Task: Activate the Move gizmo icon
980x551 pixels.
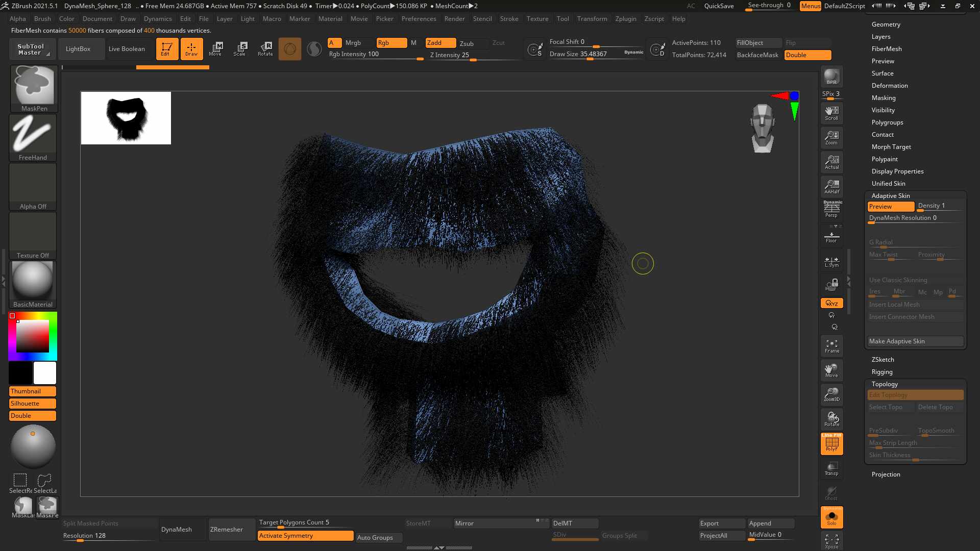Action: tap(215, 49)
